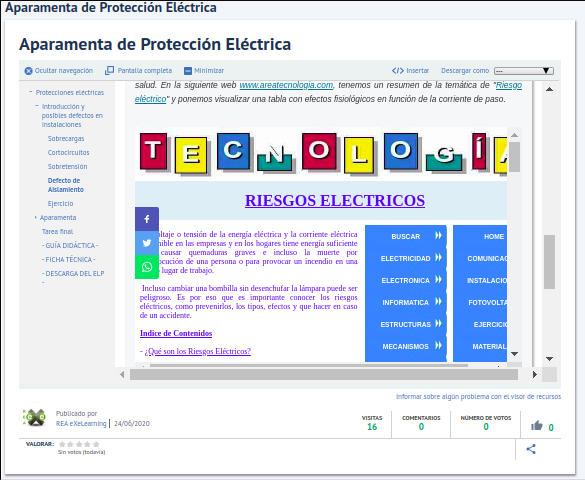Click the RIESGOS ELECTRICOS heading link
This screenshot has height=480, width=585.
[x=335, y=201]
